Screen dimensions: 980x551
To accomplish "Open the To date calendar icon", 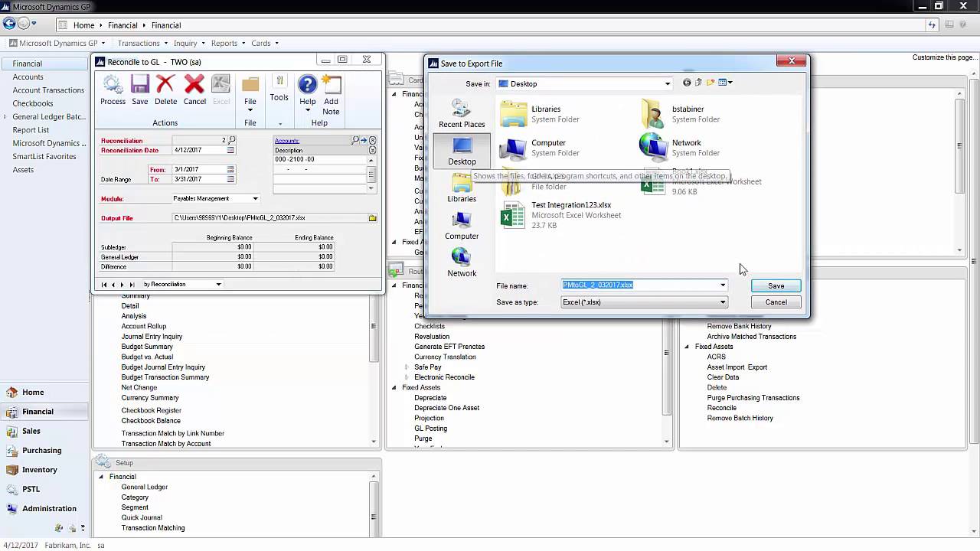I will tap(230, 179).
